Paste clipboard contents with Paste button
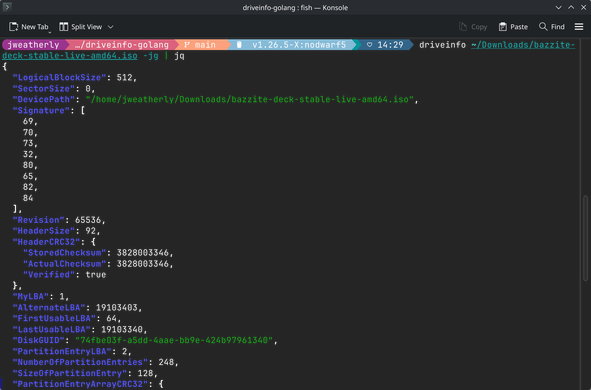The height and width of the screenshot is (390, 591). (x=513, y=27)
